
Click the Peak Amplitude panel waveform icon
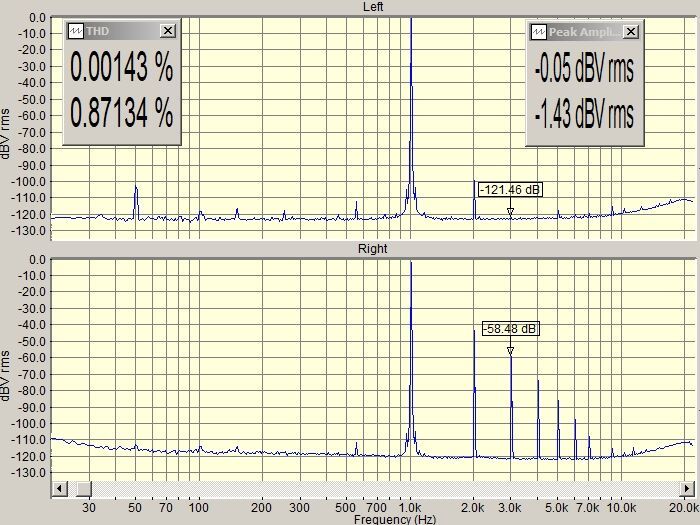pyautogui.click(x=538, y=32)
